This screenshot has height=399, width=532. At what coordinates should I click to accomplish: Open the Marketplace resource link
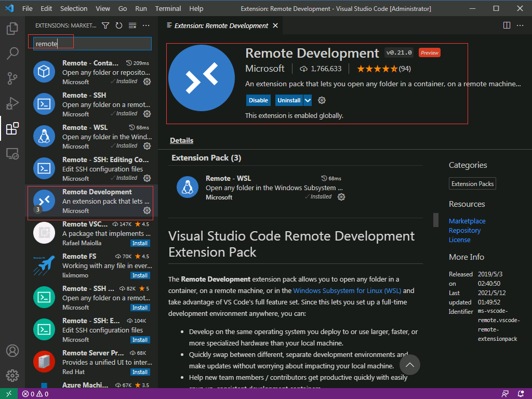tap(467, 221)
